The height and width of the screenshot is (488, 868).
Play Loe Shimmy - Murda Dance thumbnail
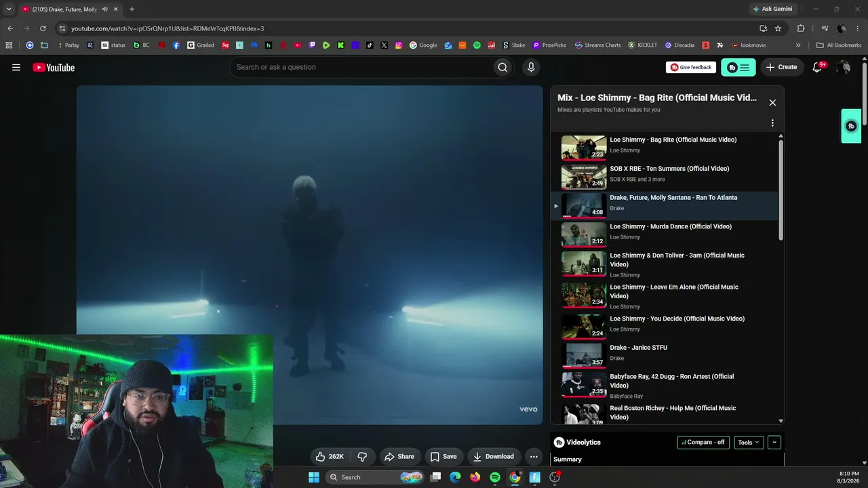click(584, 235)
